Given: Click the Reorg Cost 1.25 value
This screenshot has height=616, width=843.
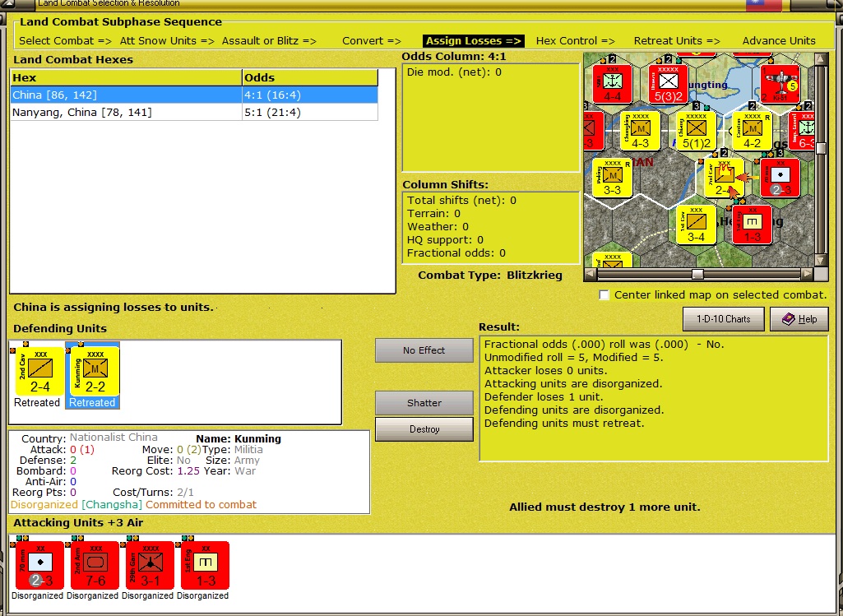Looking at the screenshot, I should coord(188,471).
